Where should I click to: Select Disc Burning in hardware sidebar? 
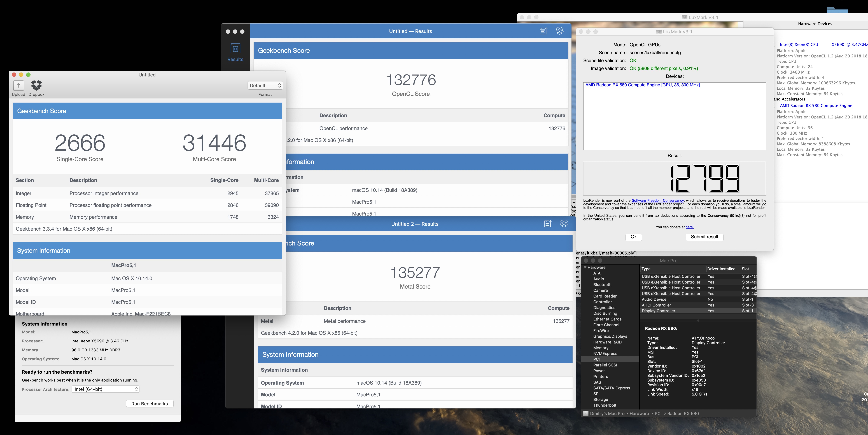pos(605,313)
